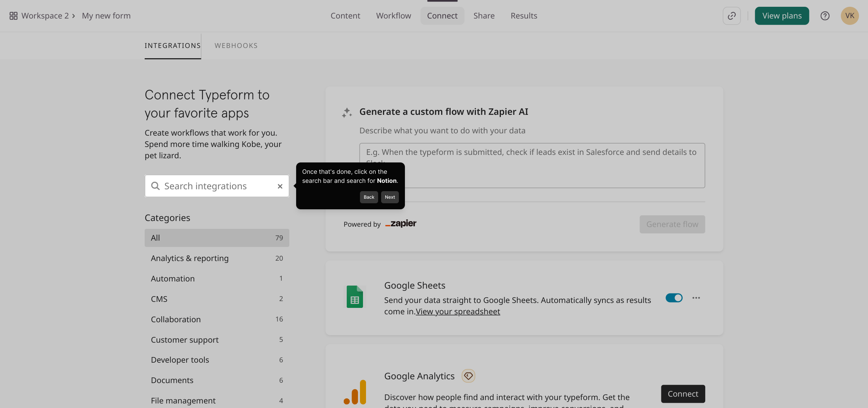Open Google Sheets three-dot options menu
The height and width of the screenshot is (408, 868).
point(696,298)
